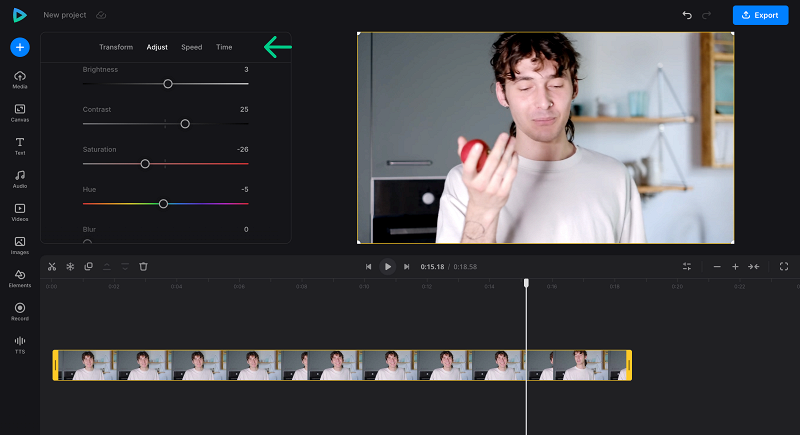Switch to the Speed tab
The image size is (800, 435).
(x=192, y=47)
